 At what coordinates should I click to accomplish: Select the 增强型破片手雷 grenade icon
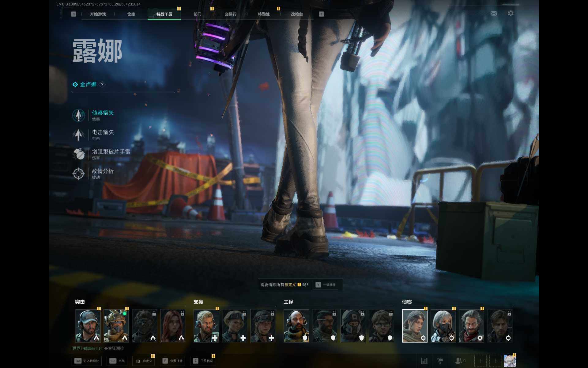click(x=78, y=154)
